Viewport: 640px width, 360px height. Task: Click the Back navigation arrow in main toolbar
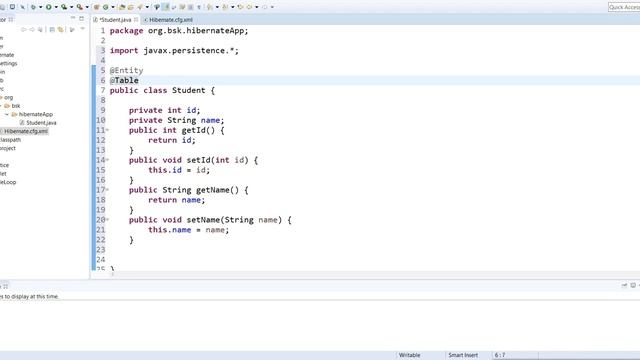coord(249,7)
